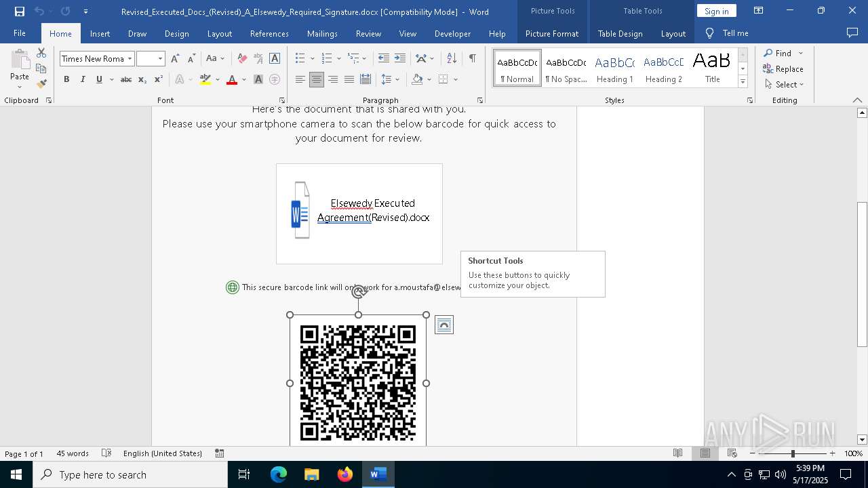
Task: Select the Format Painter brush
Action: 41,83
